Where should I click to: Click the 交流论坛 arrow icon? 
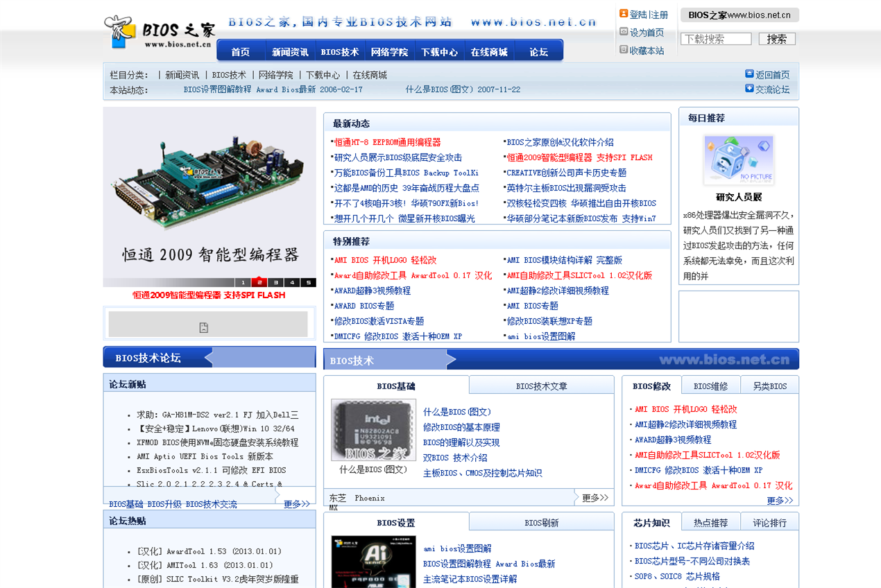click(x=749, y=89)
